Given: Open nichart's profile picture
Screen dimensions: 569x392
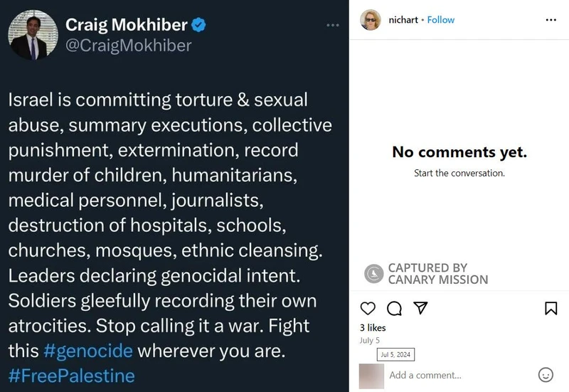Looking at the screenshot, I should tap(370, 20).
